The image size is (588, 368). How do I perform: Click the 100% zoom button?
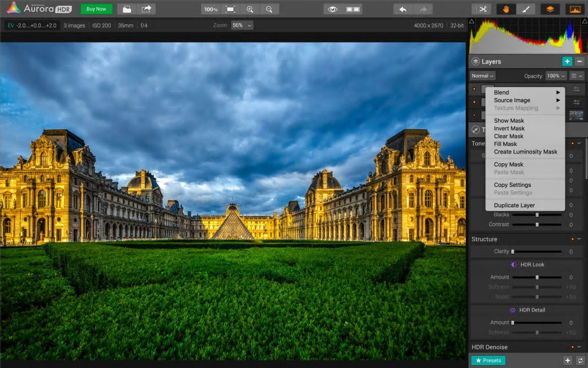coord(211,9)
